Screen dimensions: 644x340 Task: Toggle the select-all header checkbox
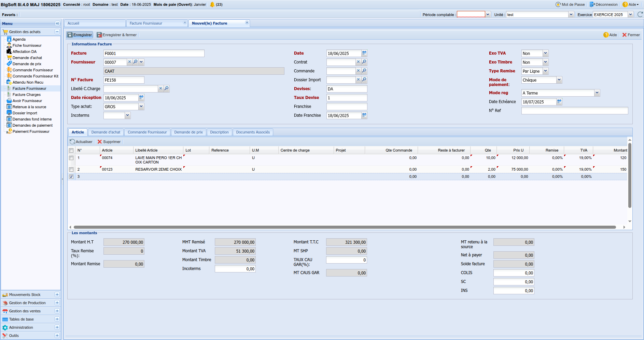(71, 151)
